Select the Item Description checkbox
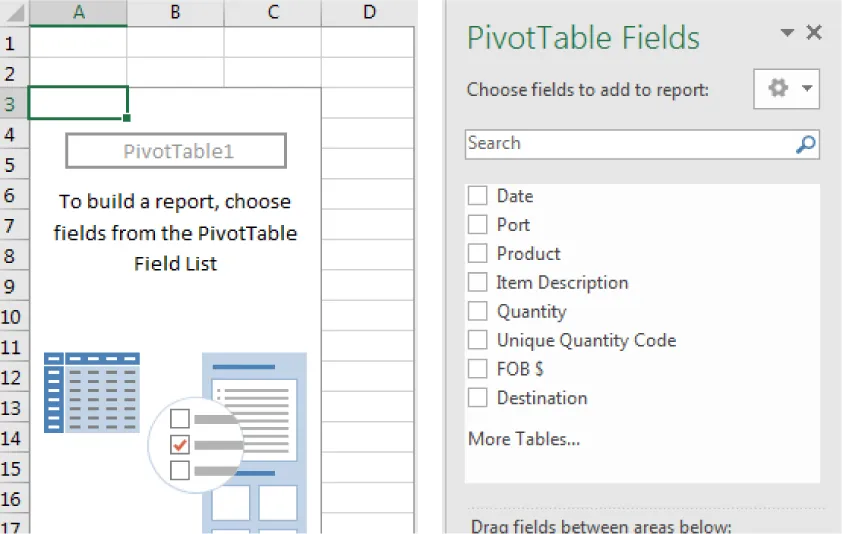 478,283
